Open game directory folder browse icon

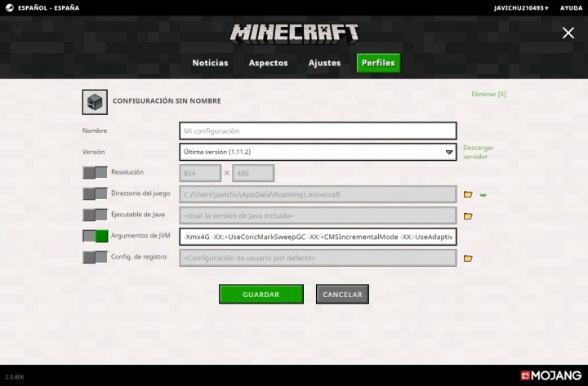(468, 194)
